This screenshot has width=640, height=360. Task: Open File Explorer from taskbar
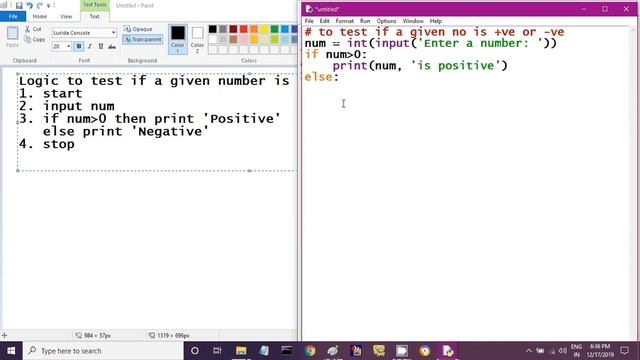point(241,351)
